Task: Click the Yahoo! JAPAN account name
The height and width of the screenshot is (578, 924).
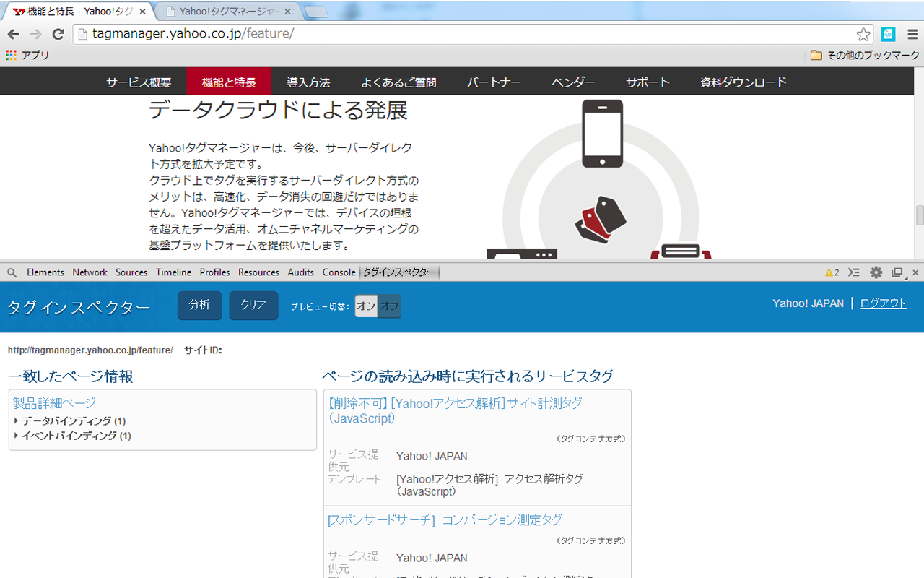Action: pyautogui.click(x=808, y=303)
